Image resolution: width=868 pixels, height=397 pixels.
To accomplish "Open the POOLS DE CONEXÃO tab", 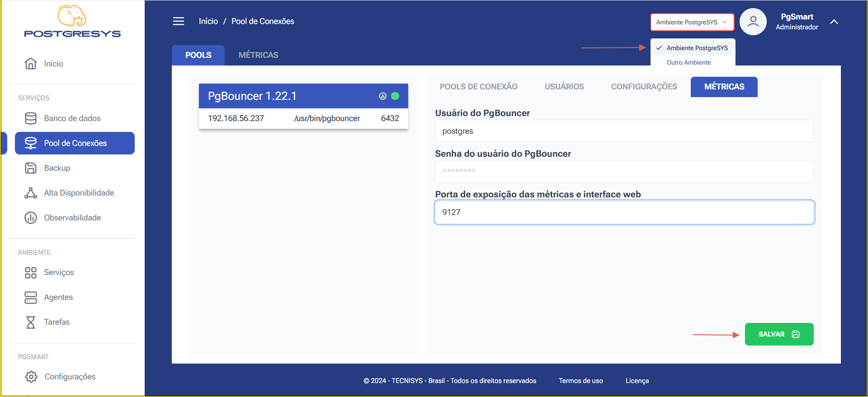I will coord(479,87).
